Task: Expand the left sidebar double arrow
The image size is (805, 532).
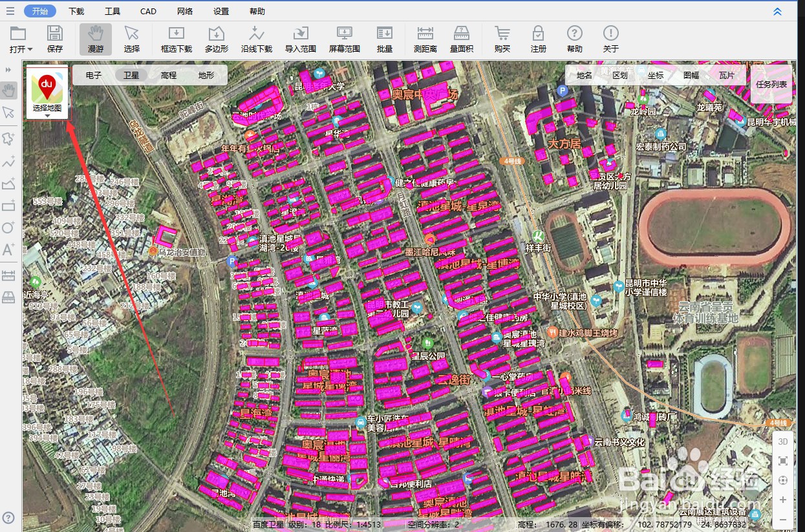Action: (x=8, y=69)
